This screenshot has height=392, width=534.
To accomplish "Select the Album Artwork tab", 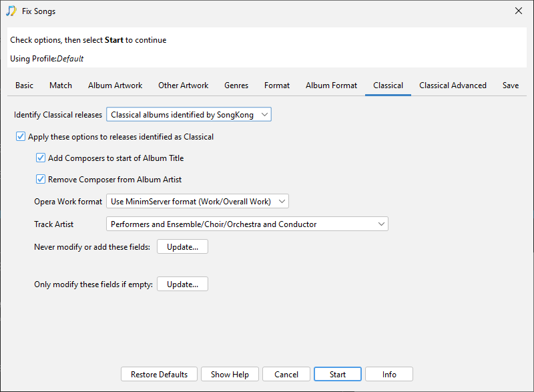I will 115,85.
